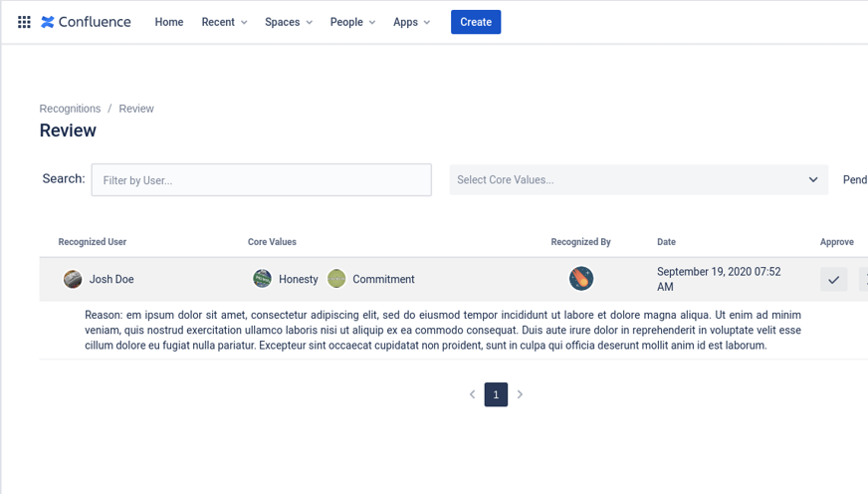Click the chevron on the Core Values dropdown
868x494 pixels.
tap(813, 179)
